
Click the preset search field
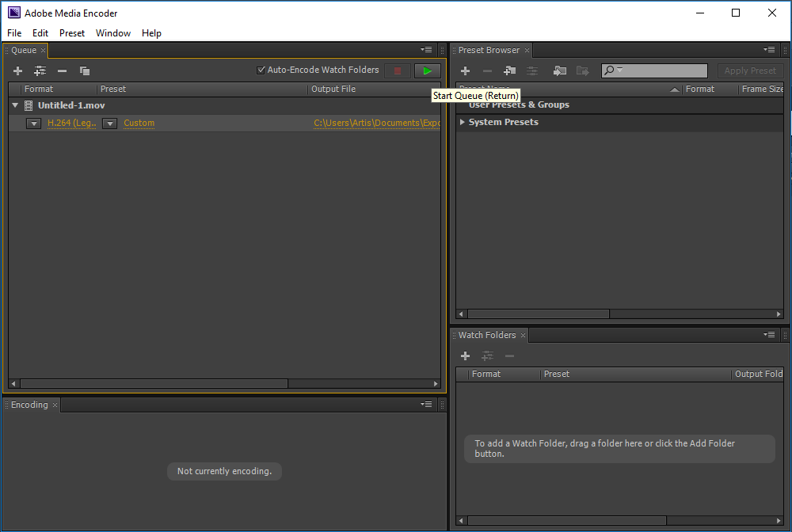654,70
